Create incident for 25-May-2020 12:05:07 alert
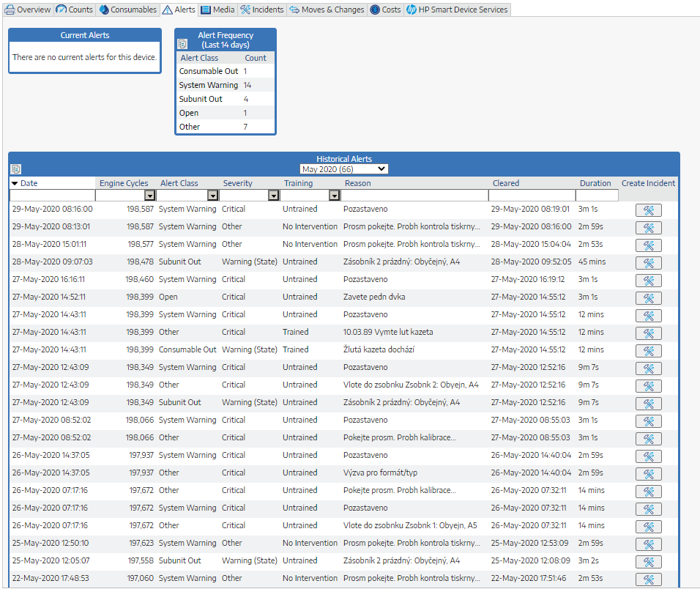This screenshot has height=589, width=700. click(x=648, y=562)
